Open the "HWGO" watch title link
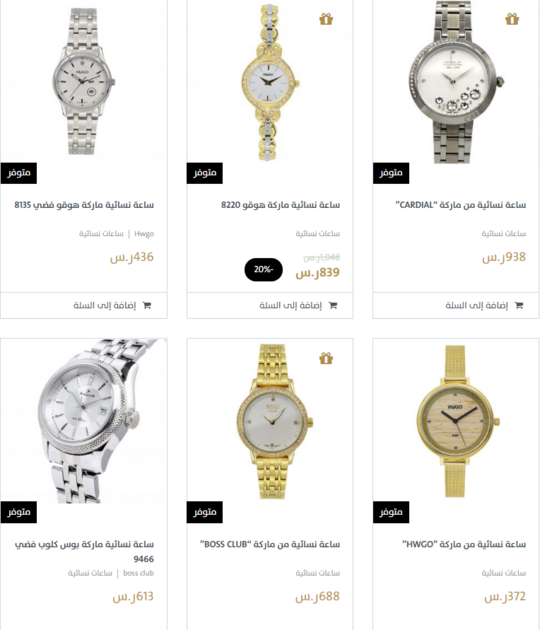This screenshot has height=630, width=540. tap(464, 544)
